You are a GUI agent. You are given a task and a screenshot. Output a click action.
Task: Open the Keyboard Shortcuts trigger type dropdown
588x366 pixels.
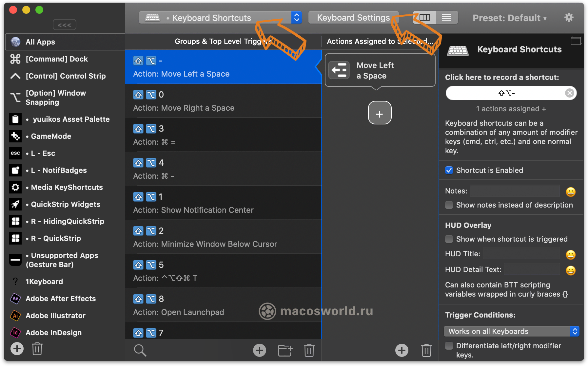pos(220,18)
